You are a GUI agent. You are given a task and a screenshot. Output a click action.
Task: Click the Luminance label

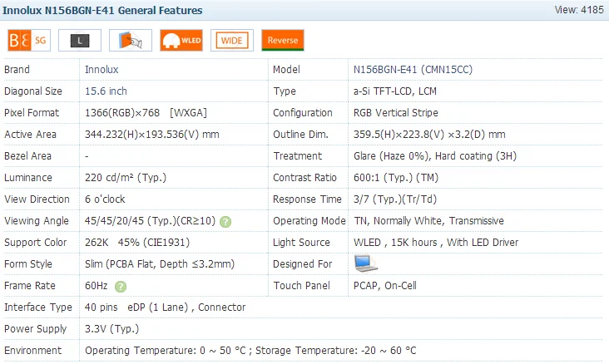28,177
